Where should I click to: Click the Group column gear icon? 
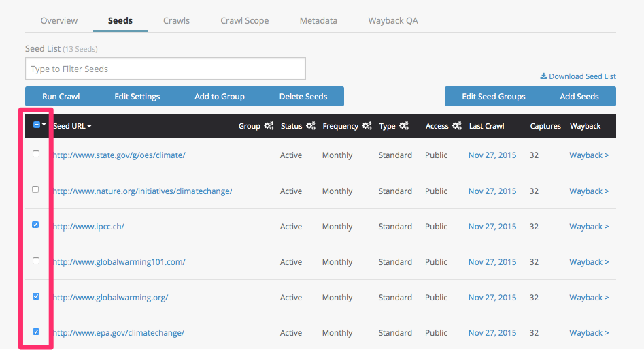pyautogui.click(x=269, y=126)
